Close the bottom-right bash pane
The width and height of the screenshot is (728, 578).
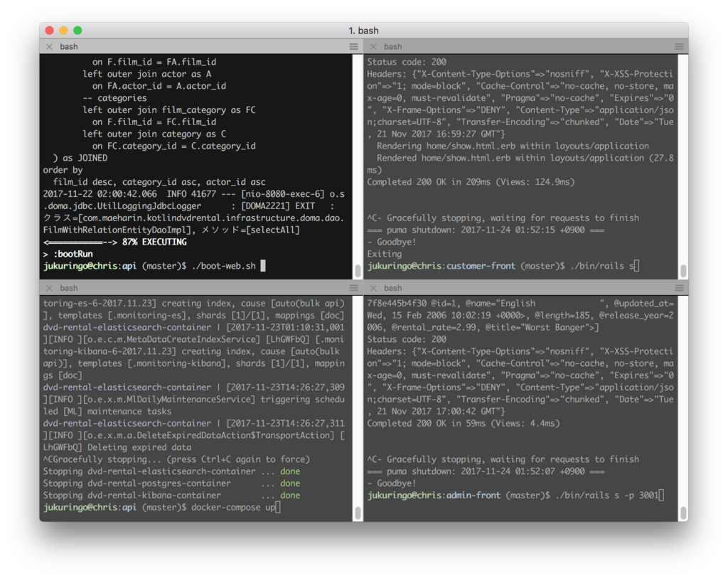coord(373,288)
